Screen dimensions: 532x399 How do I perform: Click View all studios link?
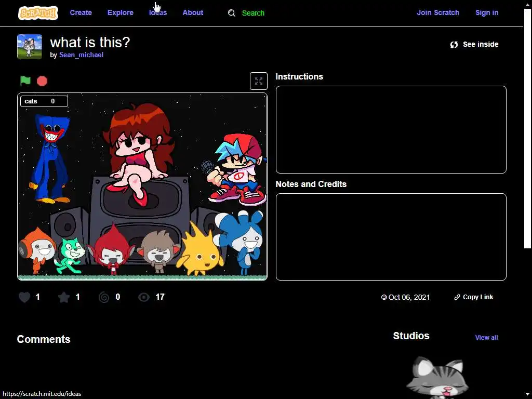click(x=486, y=338)
